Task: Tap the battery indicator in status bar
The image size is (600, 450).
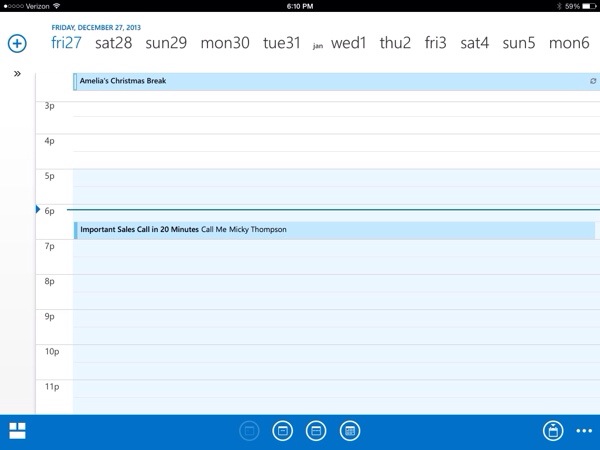Action: 589,6
